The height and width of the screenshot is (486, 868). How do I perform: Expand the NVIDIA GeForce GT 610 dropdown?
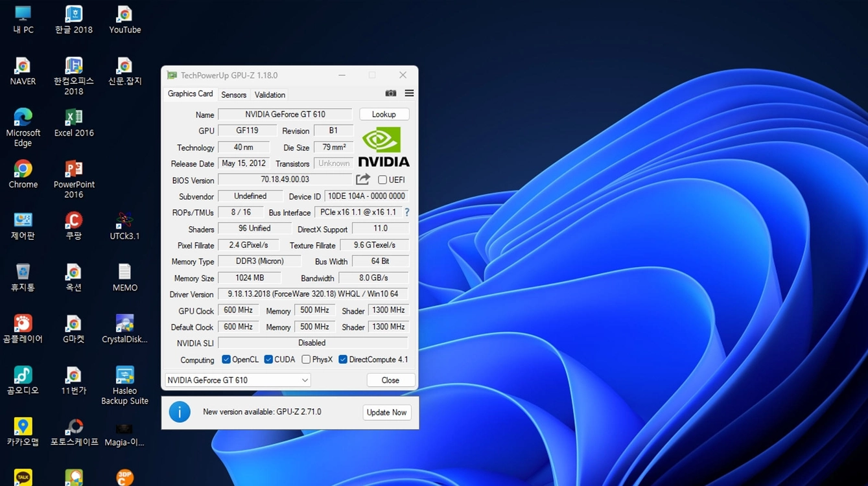[x=237, y=380]
